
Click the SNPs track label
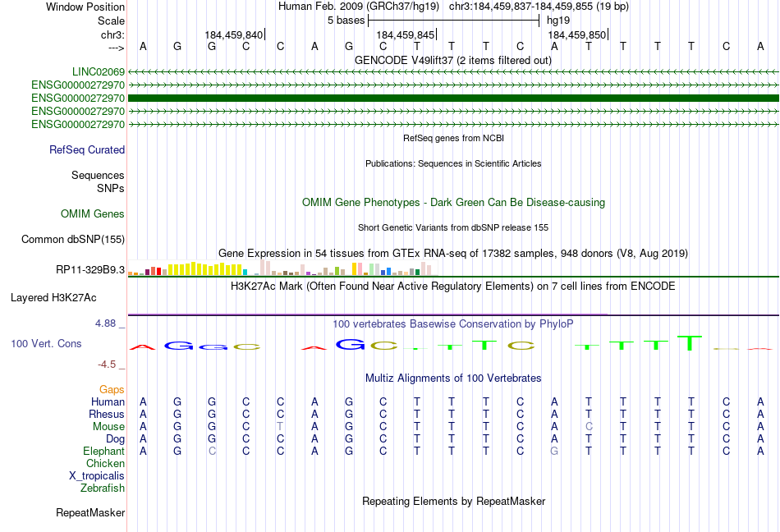[x=111, y=189]
